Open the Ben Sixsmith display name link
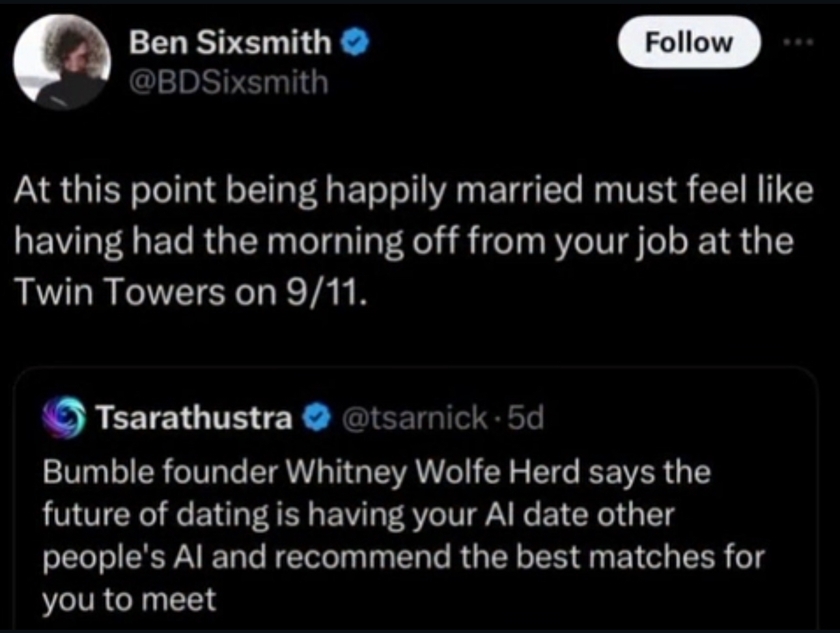This screenshot has width=840, height=633. 231,43
